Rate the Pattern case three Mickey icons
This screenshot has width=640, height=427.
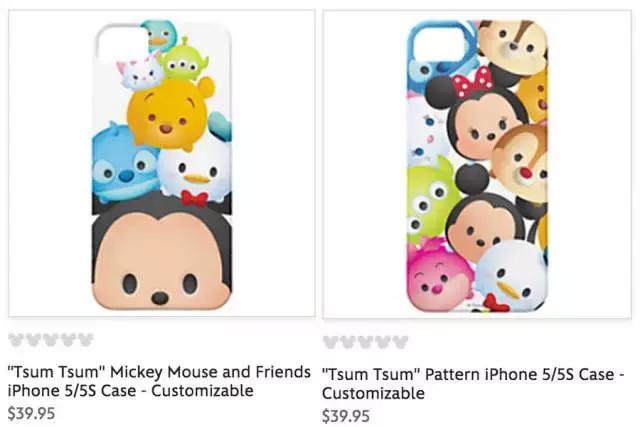coord(365,342)
